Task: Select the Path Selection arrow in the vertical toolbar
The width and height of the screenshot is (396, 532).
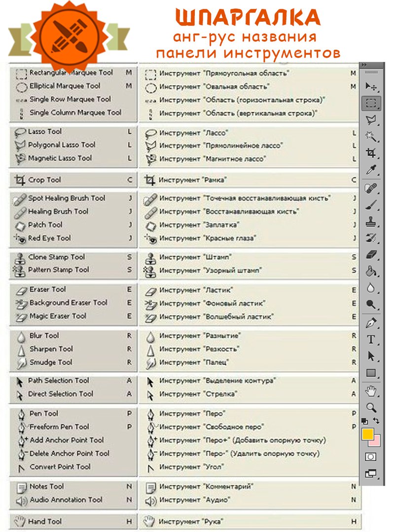Action: click(371, 356)
